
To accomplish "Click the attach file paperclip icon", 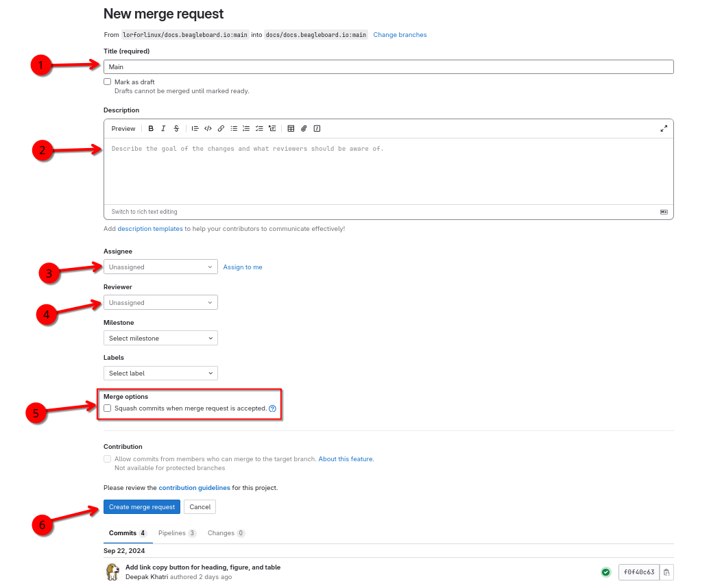I will click(x=304, y=129).
